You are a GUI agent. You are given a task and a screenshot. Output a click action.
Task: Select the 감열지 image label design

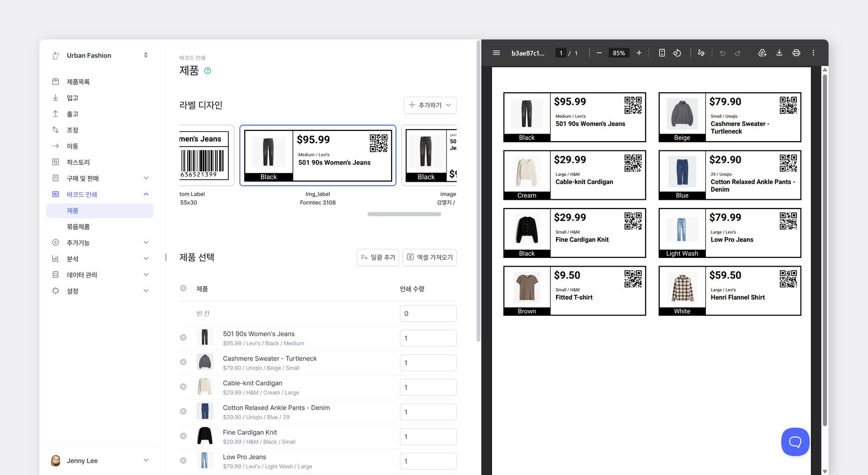click(x=430, y=156)
